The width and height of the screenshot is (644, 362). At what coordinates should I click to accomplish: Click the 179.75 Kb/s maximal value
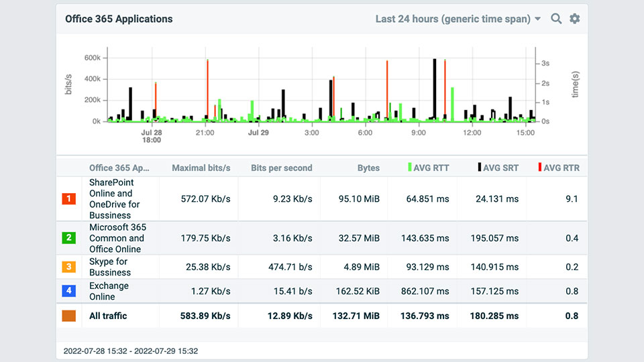pyautogui.click(x=205, y=238)
